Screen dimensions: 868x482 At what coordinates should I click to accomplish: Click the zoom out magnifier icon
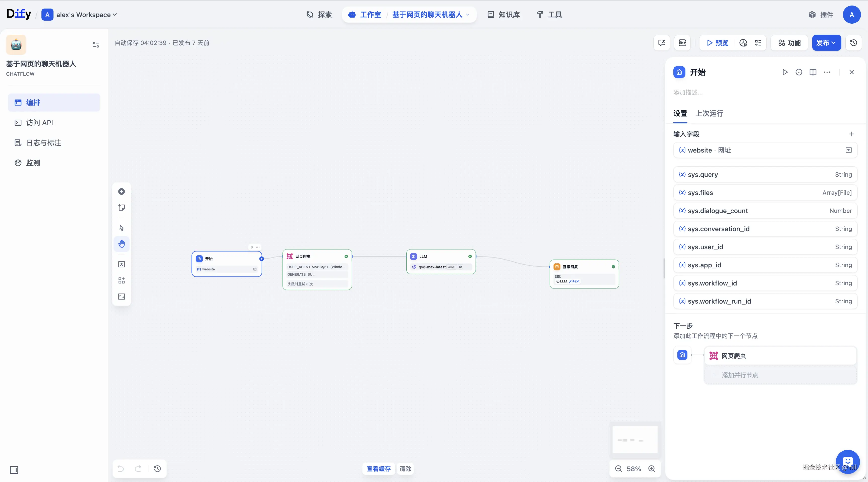[x=619, y=469]
